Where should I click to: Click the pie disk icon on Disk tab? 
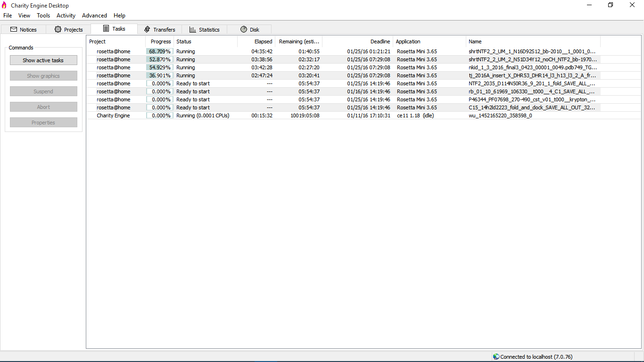pyautogui.click(x=244, y=29)
